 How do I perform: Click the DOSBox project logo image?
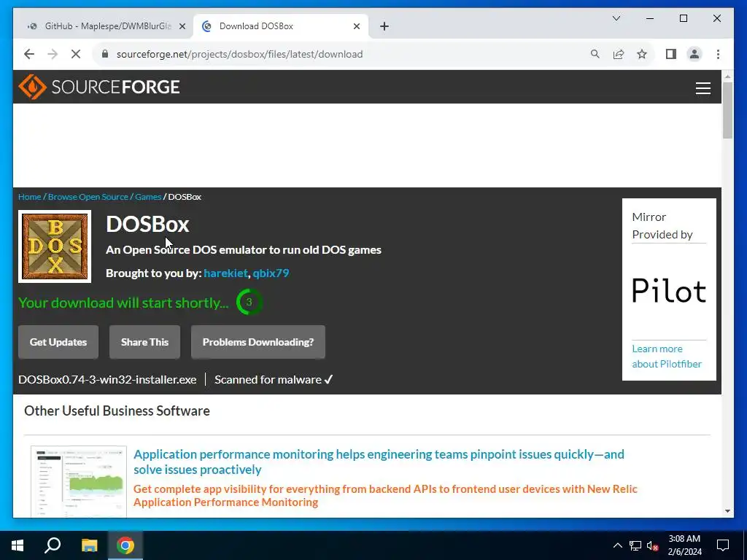click(x=55, y=246)
